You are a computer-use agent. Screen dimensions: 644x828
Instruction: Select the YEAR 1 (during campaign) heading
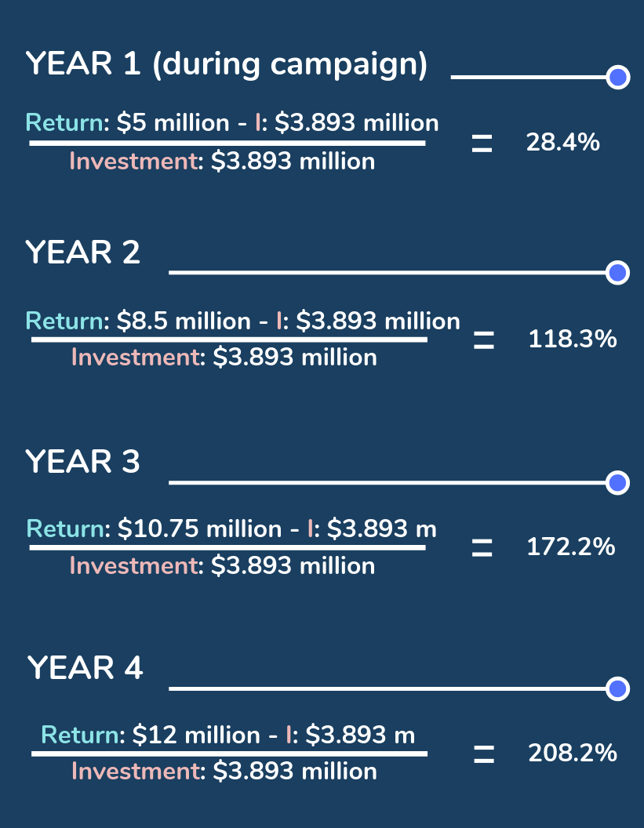point(227,64)
